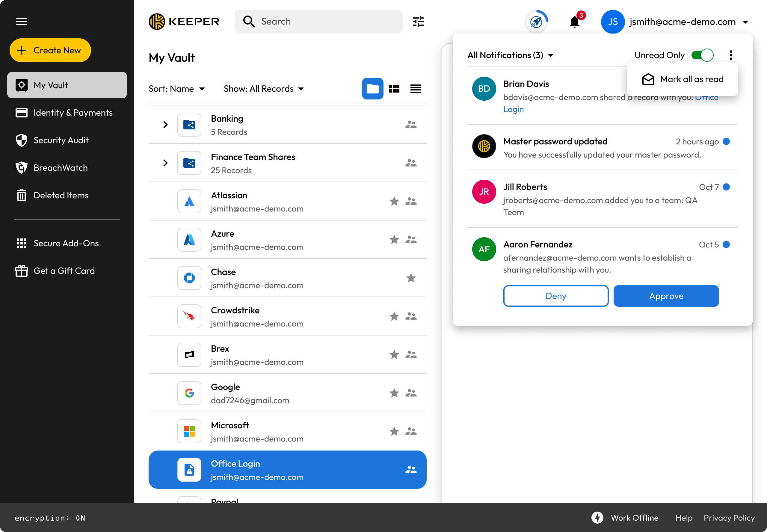This screenshot has height=532, width=767.
Task: Toggle the favorite star on Chase
Action: pyautogui.click(x=411, y=278)
